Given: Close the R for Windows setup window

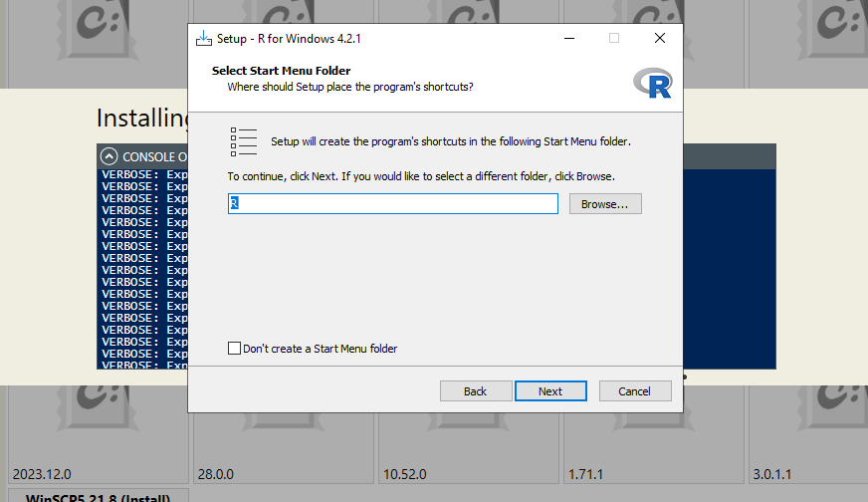Looking at the screenshot, I should [x=659, y=38].
